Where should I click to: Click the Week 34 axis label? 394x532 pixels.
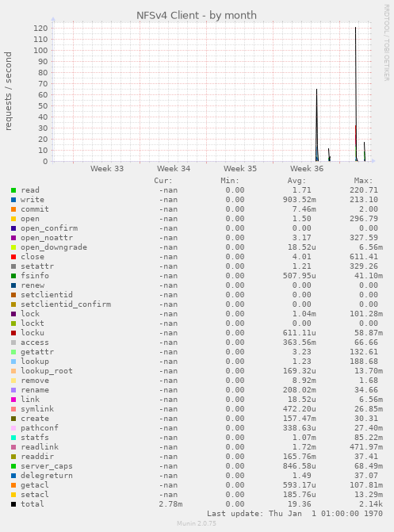pyautogui.click(x=174, y=169)
